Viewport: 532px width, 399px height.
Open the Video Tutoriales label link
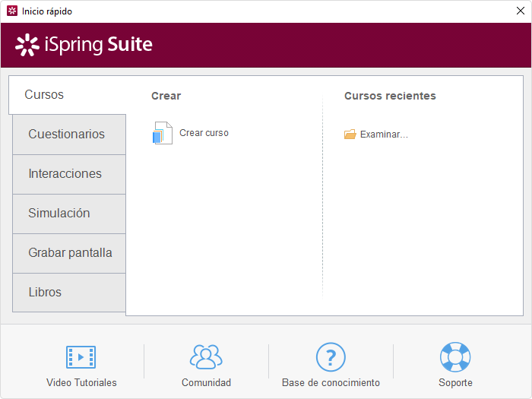click(x=81, y=383)
